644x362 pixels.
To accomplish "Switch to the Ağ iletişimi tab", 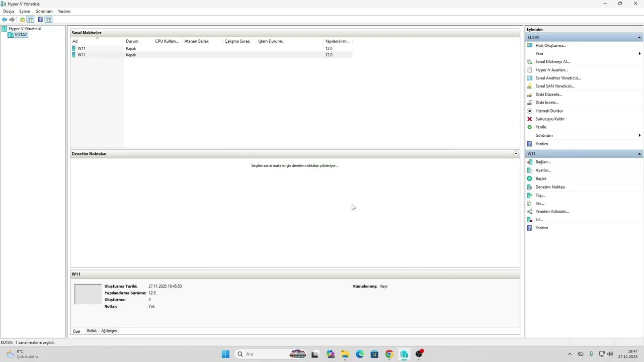I will click(109, 331).
